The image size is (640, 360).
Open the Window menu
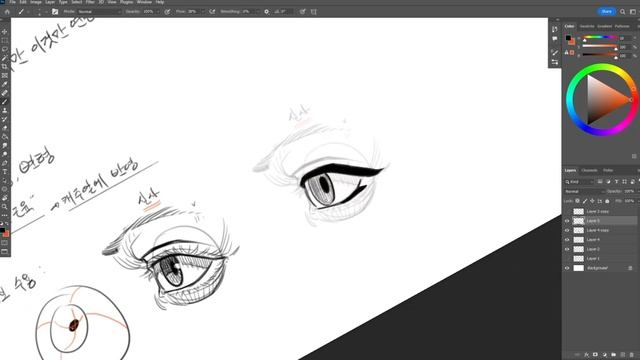tap(144, 2)
